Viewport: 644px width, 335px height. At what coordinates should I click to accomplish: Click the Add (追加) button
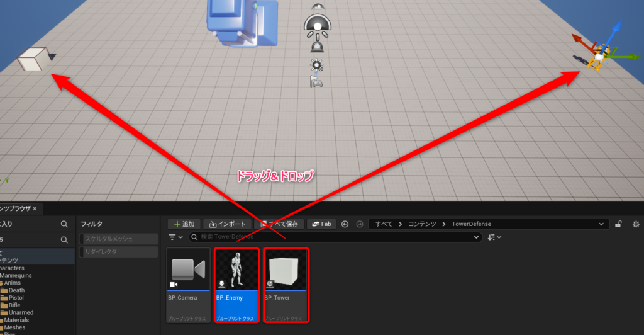coord(184,224)
